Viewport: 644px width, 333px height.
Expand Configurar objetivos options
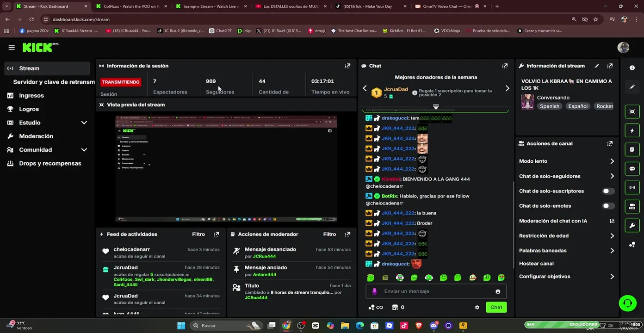coord(612,277)
